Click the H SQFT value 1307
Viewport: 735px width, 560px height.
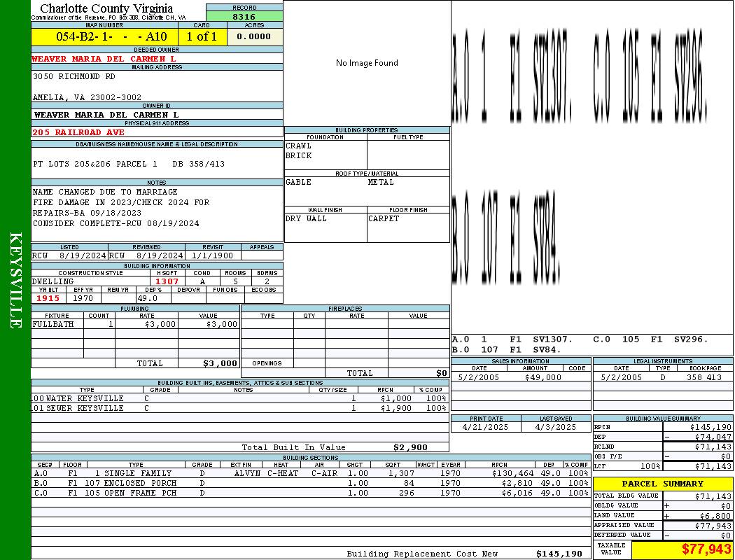coord(167,281)
